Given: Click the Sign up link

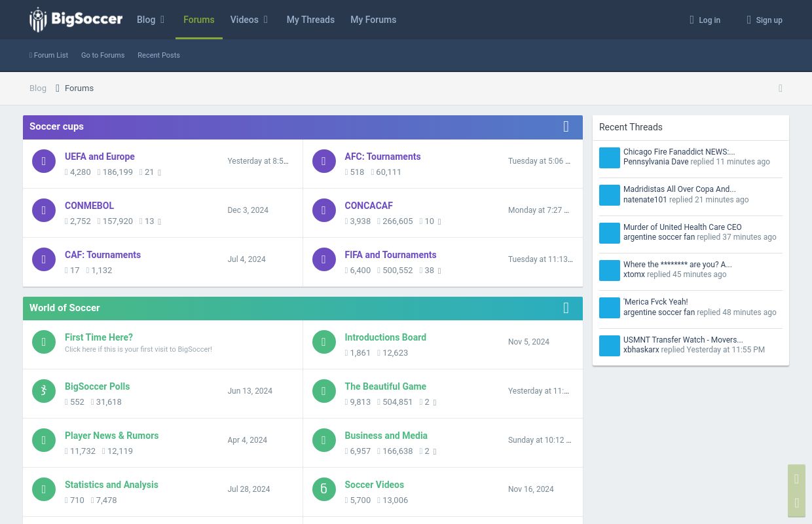Looking at the screenshot, I should (765, 20).
